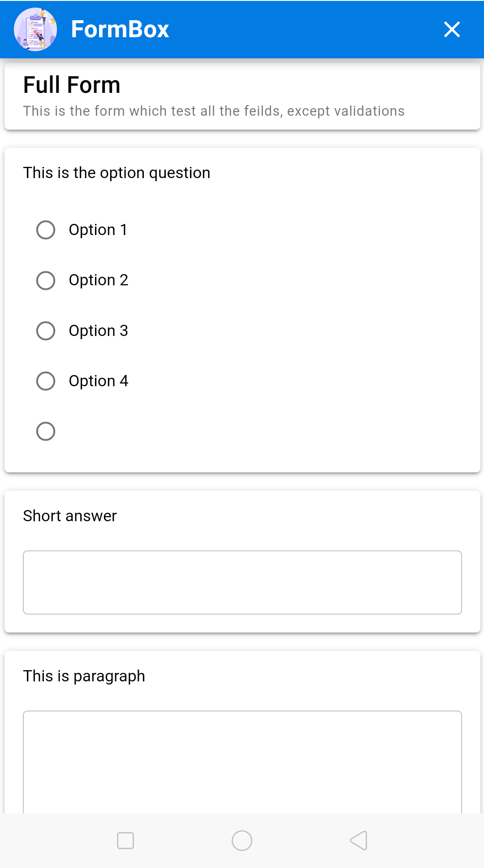The height and width of the screenshot is (868, 484).
Task: Select the Option 2 radio button
Action: point(45,280)
